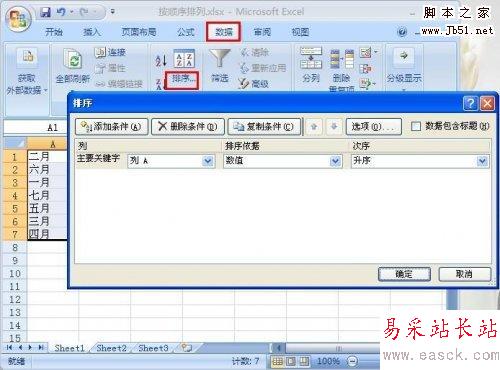Open 插入 Insert tab
Image resolution: width=500 pixels, height=370 pixels.
92,32
